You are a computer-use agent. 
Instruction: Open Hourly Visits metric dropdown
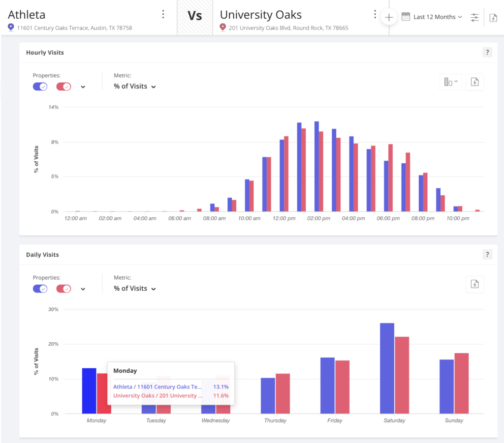point(135,87)
